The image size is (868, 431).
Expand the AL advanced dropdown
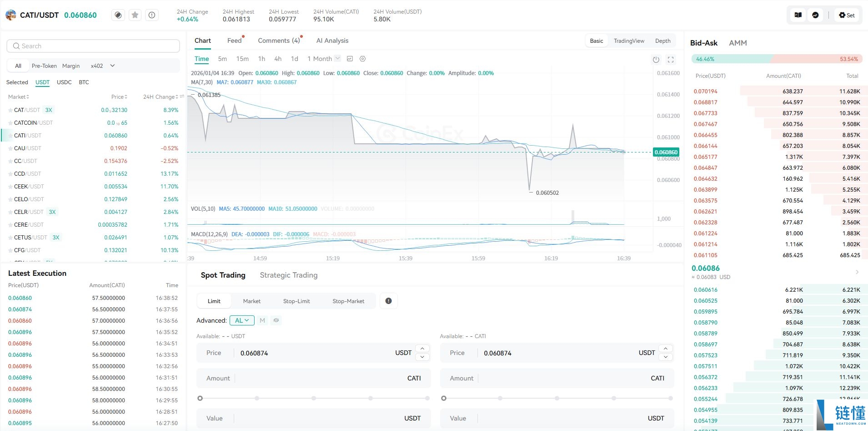pyautogui.click(x=242, y=320)
